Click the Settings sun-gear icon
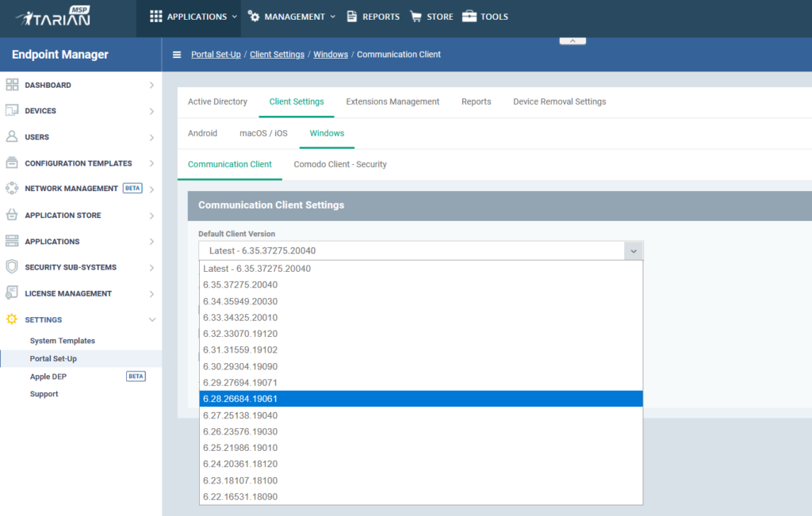This screenshot has width=812, height=516. (x=12, y=319)
